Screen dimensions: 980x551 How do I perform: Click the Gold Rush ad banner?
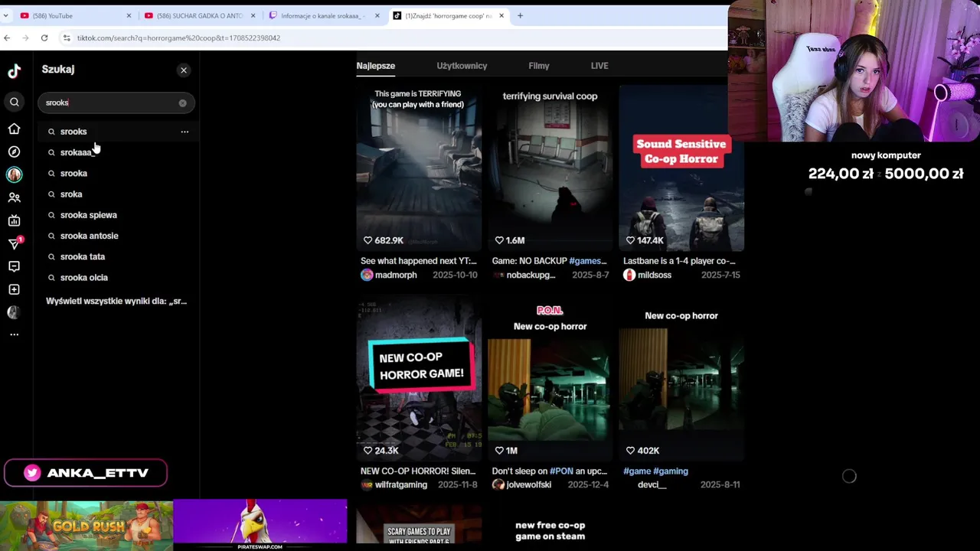coord(87,526)
